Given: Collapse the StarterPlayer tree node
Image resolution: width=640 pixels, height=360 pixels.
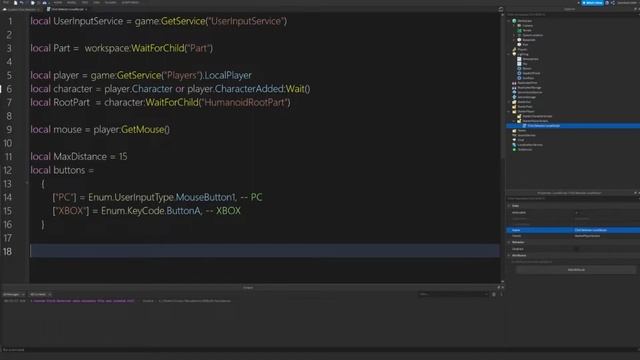Looking at the screenshot, I should coord(509,111).
